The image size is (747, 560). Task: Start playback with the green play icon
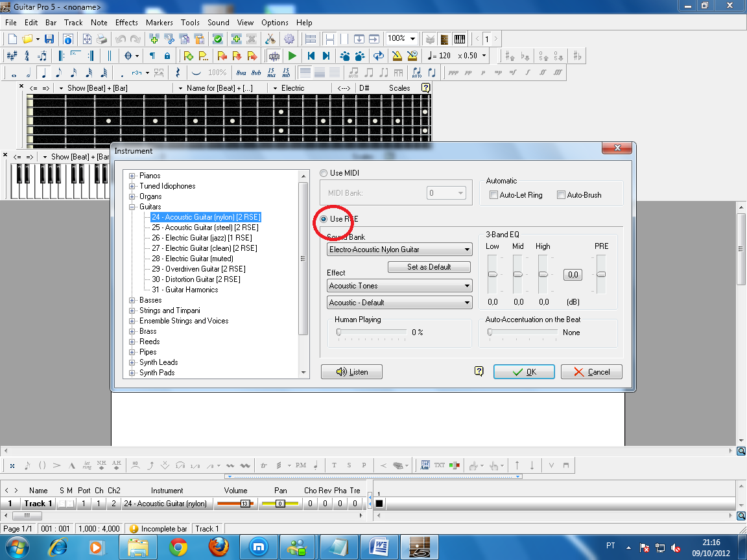[x=292, y=56]
